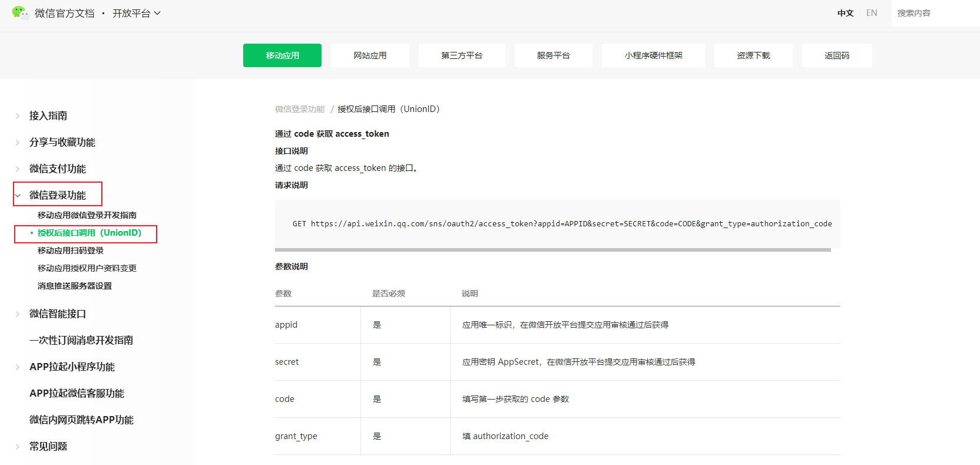
Task: Switch language to 中文
Action: pos(845,13)
